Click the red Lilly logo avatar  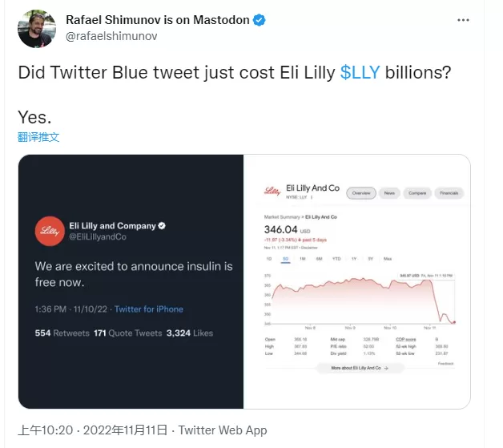coord(50,231)
